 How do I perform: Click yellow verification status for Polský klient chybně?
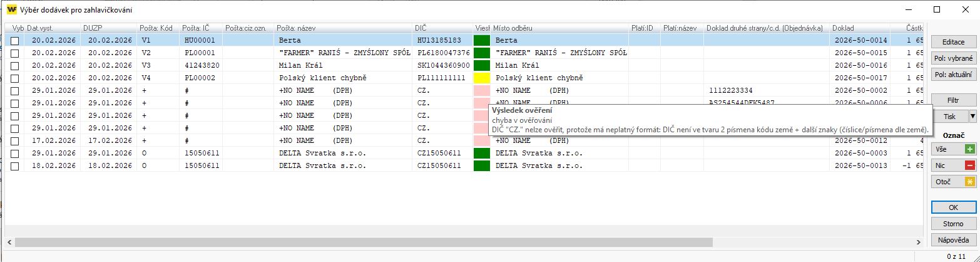tap(481, 78)
